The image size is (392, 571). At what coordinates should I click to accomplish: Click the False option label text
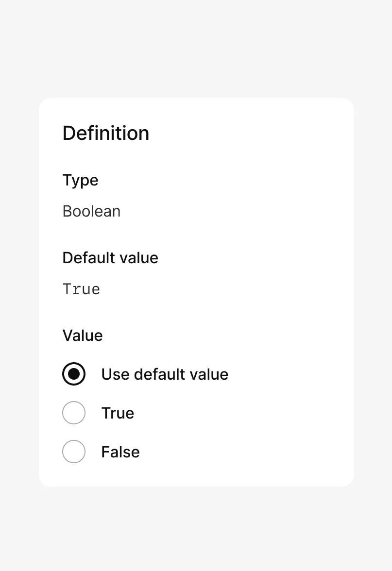pos(120,452)
